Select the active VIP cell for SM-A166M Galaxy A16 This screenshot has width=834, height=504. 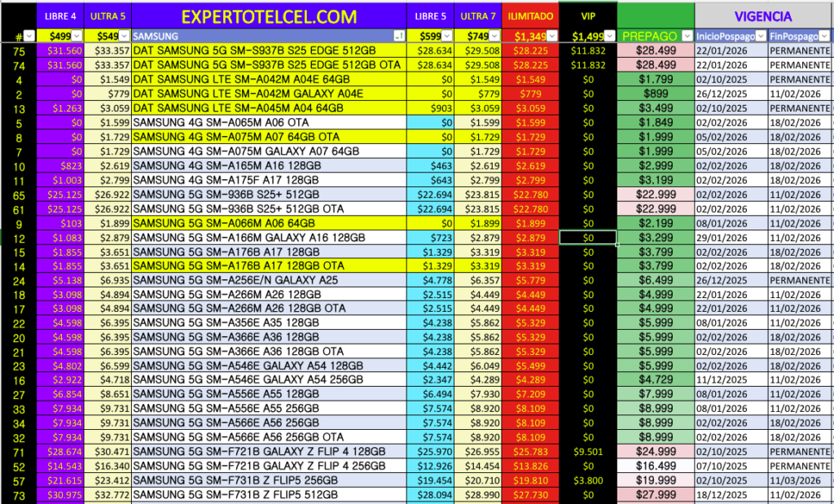tap(588, 237)
